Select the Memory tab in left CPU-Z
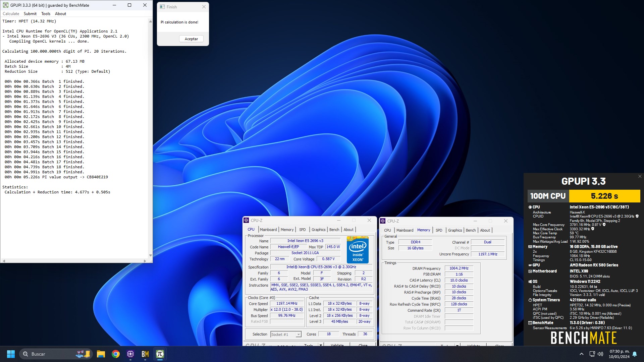The width and height of the screenshot is (644, 362). point(287,230)
